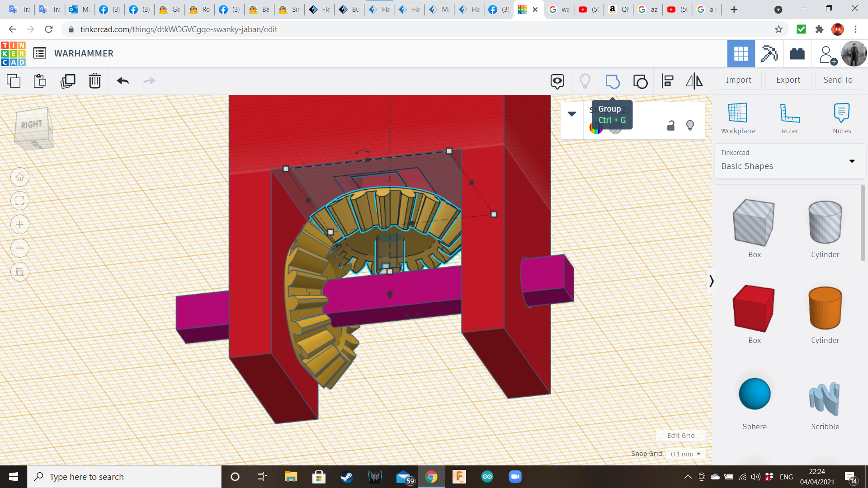
Task: Open the Send To menu
Action: click(x=838, y=80)
